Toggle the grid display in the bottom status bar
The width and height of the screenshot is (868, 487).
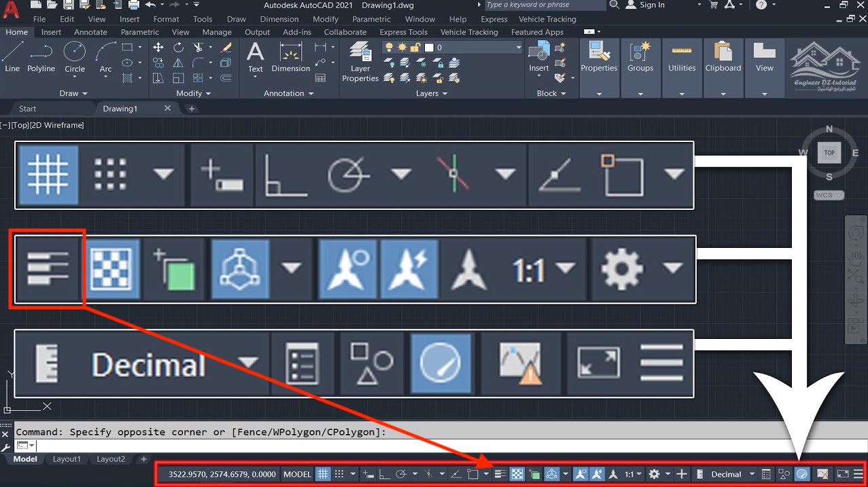pos(323,474)
